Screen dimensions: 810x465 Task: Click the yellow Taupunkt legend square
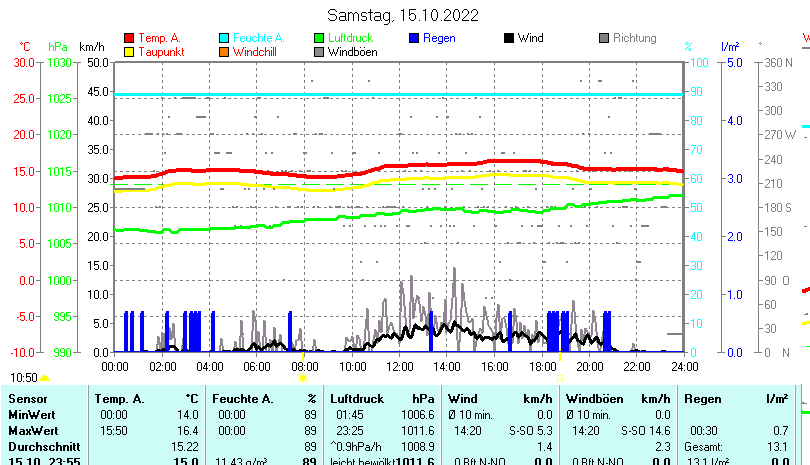pos(129,52)
